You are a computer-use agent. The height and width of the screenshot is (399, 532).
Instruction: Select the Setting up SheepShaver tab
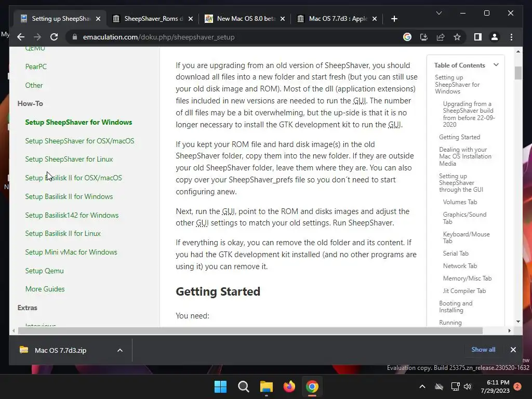(x=60, y=19)
